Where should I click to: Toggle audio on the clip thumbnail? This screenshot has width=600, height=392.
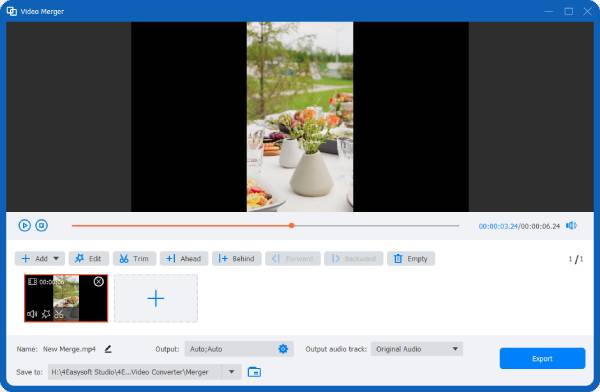(32, 314)
